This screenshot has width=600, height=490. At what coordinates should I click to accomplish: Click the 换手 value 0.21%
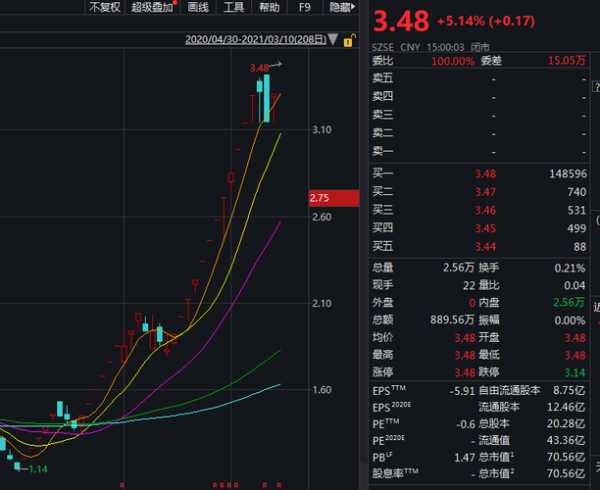(570, 268)
